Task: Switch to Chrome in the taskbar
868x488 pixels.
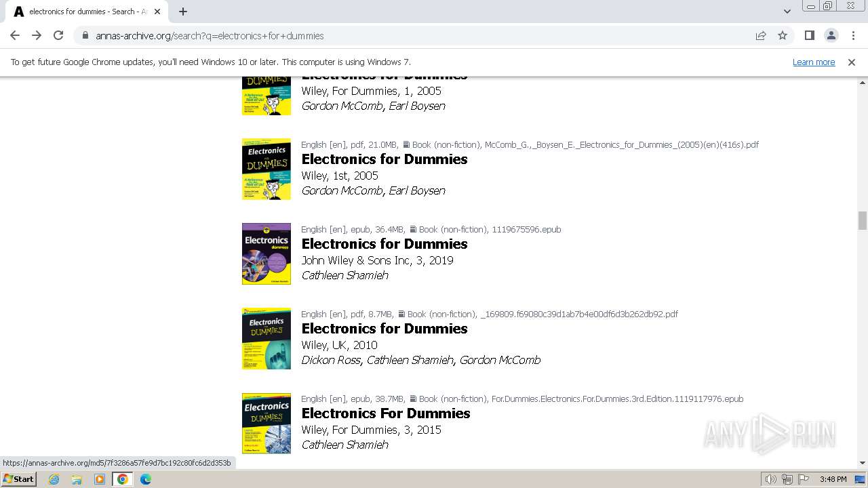Action: pos(122,479)
